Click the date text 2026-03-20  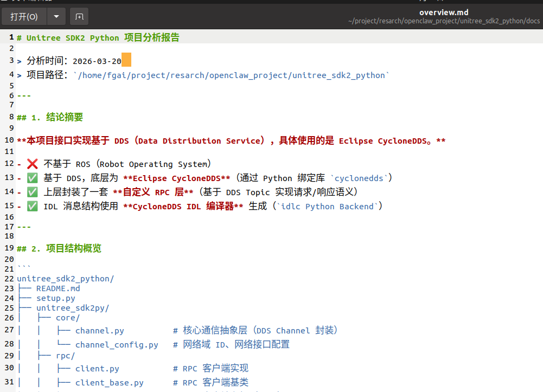tap(97, 61)
